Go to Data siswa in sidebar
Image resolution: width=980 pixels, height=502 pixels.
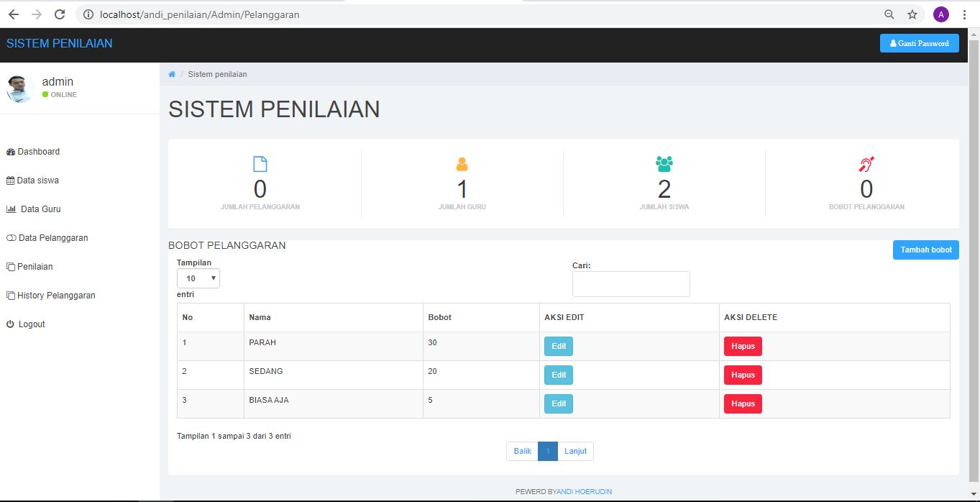point(37,181)
